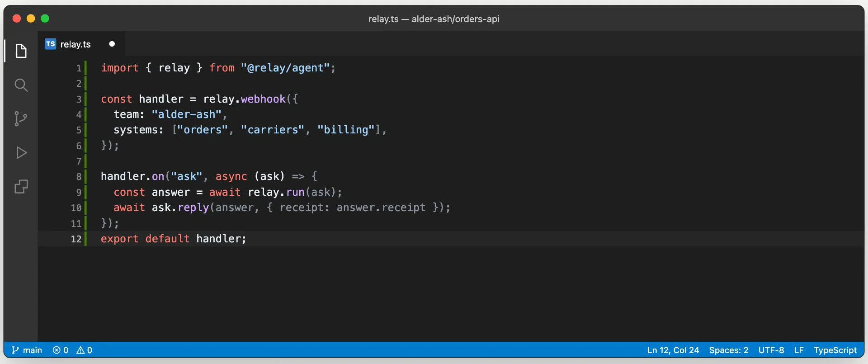Click line number 12 in the gutter
Screen dimensions: 868x364
(x=76, y=239)
